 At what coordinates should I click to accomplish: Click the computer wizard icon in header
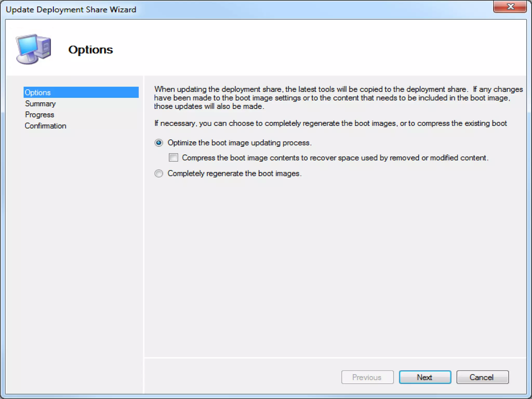(34, 49)
